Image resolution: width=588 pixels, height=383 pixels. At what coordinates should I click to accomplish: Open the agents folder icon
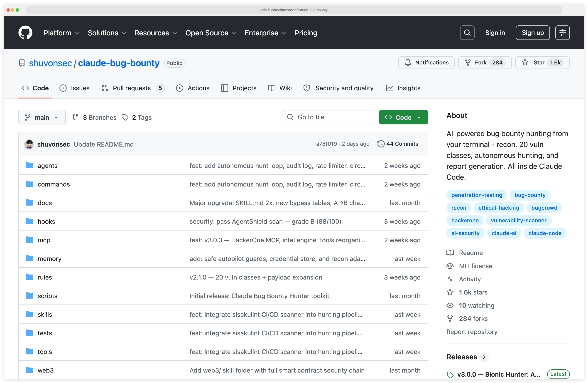coord(29,165)
